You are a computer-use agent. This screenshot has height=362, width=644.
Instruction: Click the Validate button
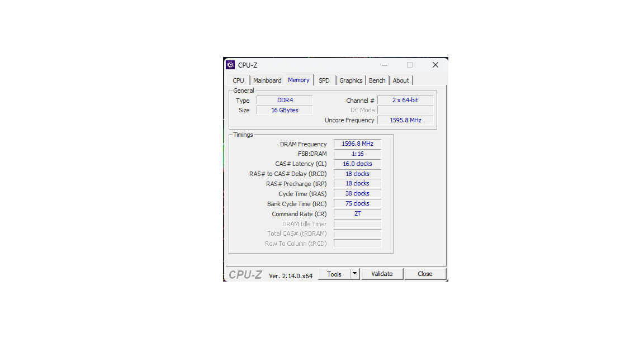(382, 274)
